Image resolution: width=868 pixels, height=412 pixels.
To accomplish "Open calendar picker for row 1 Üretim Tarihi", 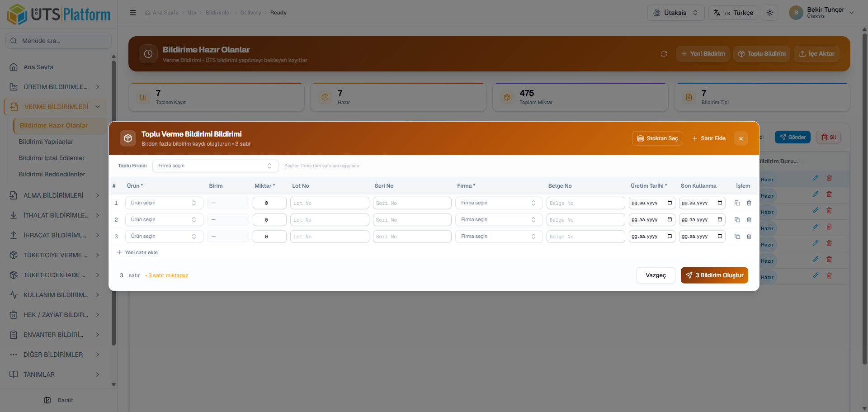I will (x=670, y=203).
